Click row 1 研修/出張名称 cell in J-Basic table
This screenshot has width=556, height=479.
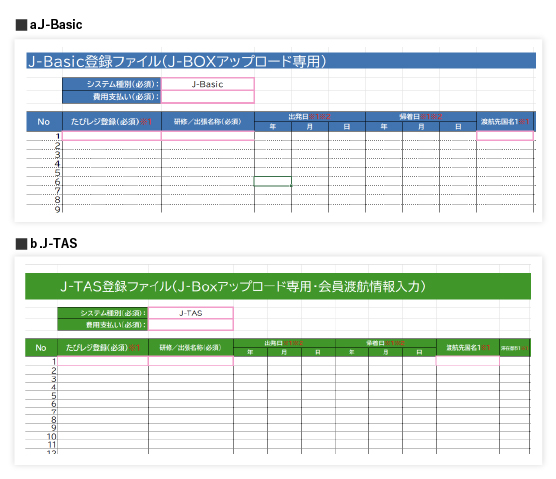(x=208, y=136)
